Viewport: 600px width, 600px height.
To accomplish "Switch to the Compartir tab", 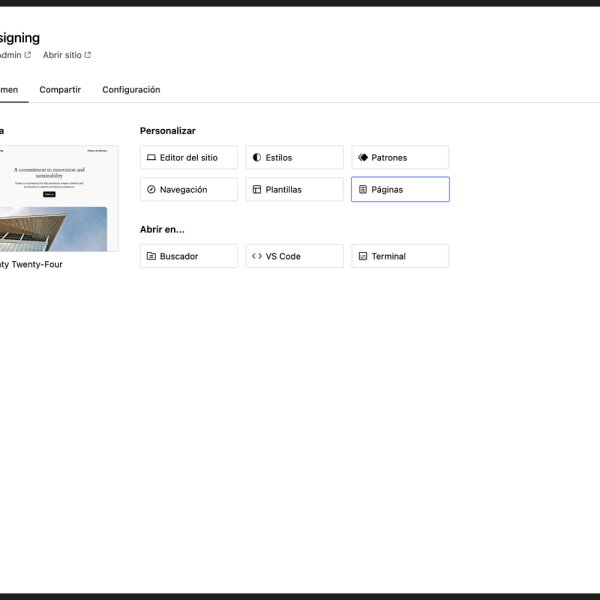I will click(x=60, y=90).
